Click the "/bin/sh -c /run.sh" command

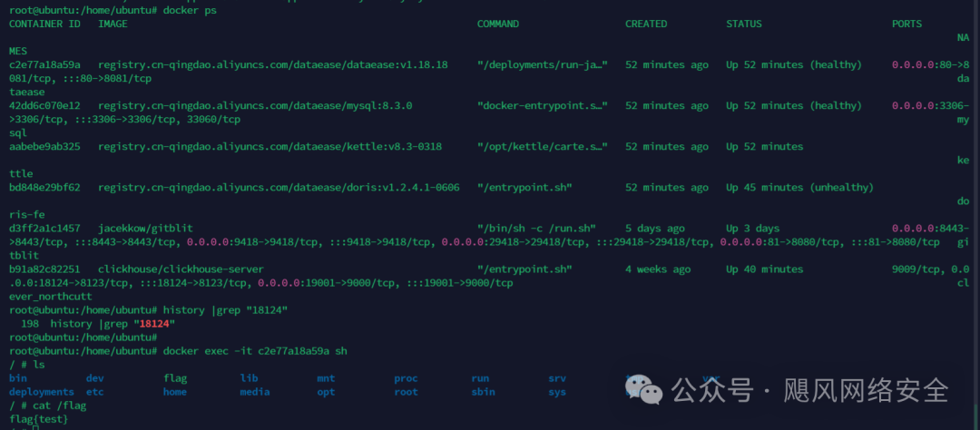tap(536, 228)
